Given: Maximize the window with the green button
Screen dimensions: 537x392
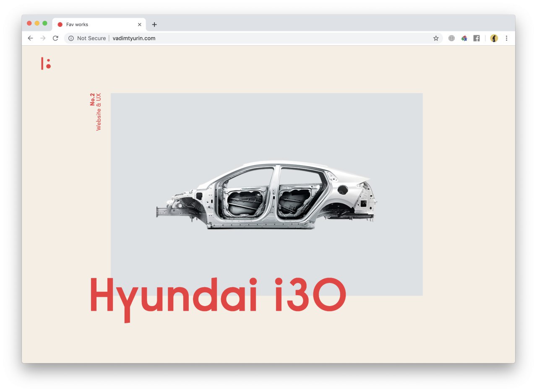Looking at the screenshot, I should (x=45, y=23).
